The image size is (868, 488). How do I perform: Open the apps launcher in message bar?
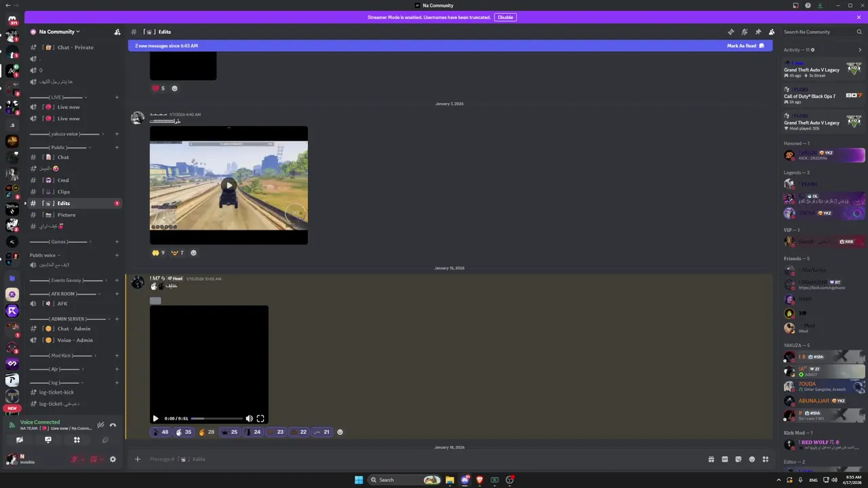(766, 460)
